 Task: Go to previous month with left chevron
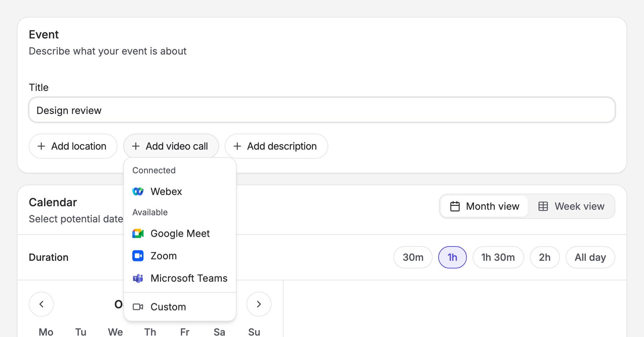[x=41, y=304]
